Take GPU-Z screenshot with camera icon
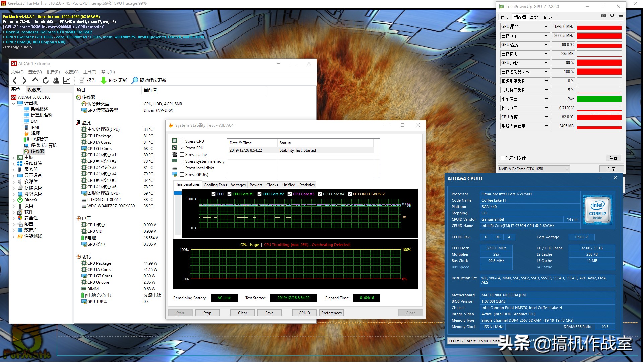The image size is (644, 363). [604, 16]
